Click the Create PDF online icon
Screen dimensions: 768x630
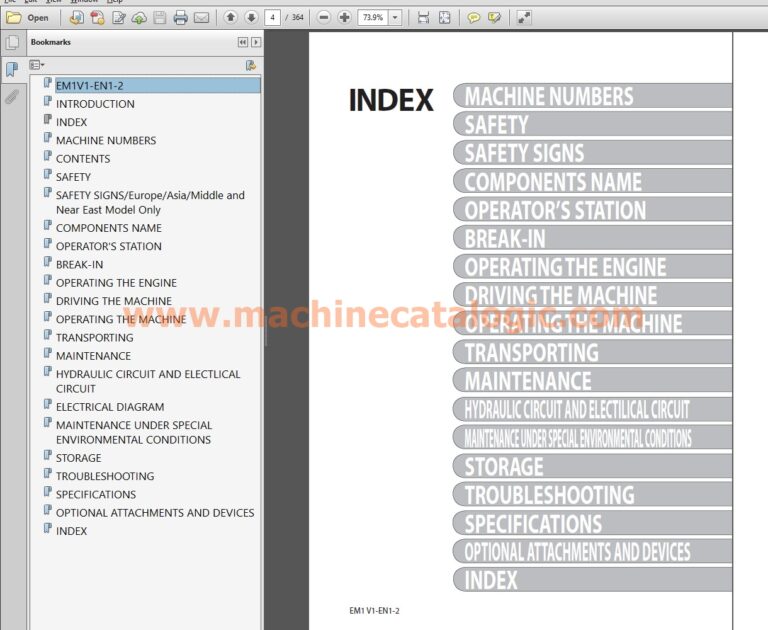(97, 18)
